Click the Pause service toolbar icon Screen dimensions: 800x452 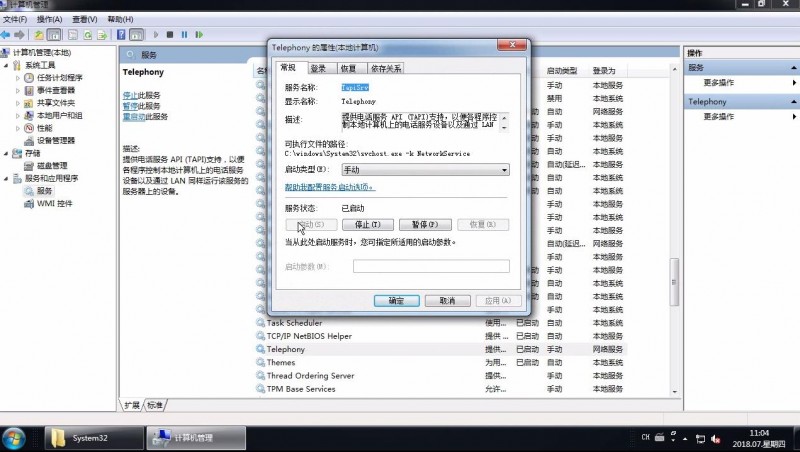point(184,35)
